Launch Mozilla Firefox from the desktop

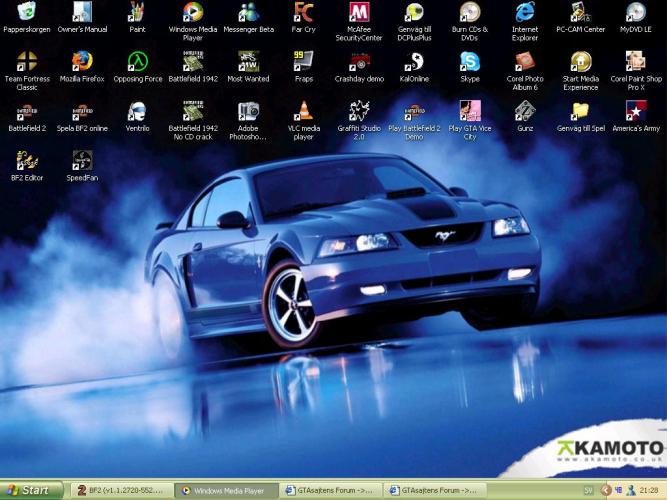pos(82,61)
